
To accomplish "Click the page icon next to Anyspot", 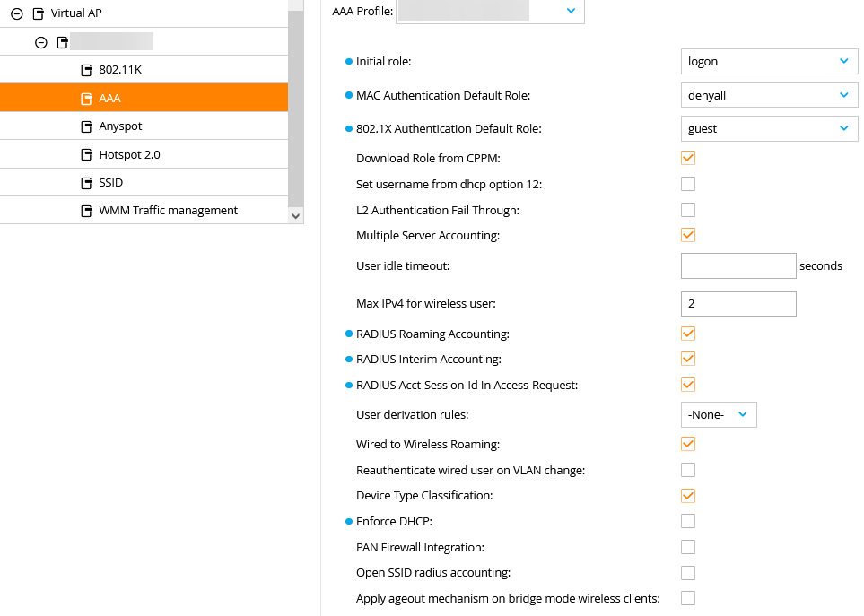I will [x=86, y=126].
